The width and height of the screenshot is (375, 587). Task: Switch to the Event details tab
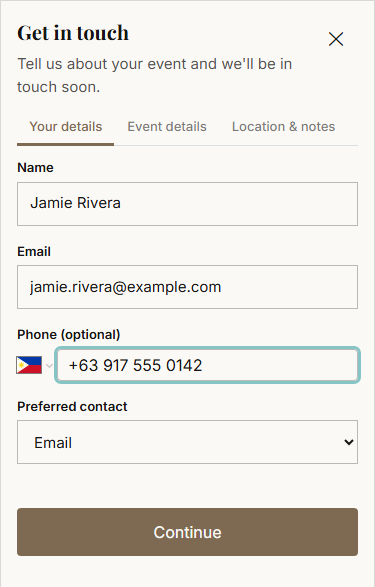[167, 127]
